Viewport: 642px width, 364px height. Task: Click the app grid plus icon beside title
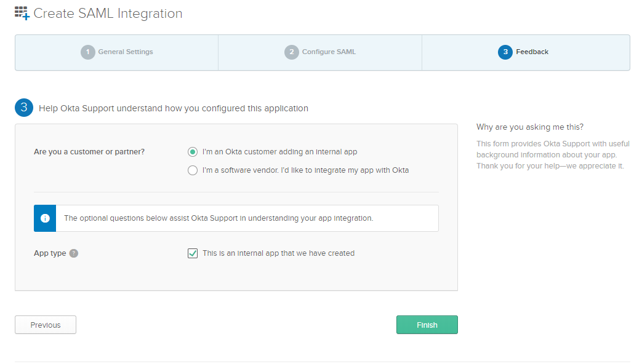coord(22,13)
